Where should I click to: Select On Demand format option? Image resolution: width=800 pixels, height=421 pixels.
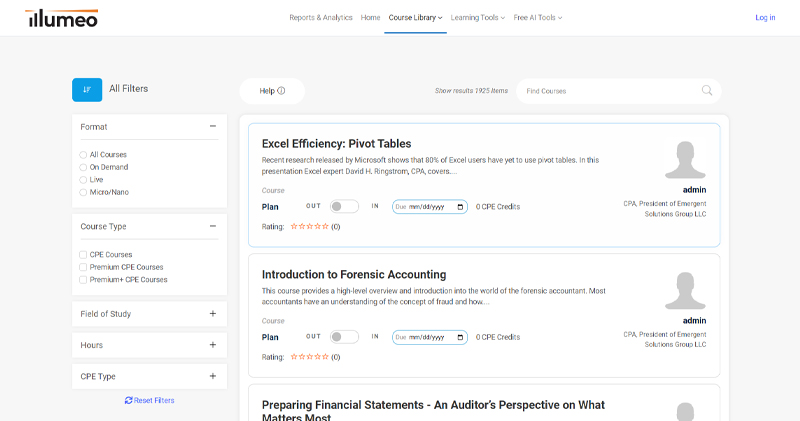coord(83,167)
